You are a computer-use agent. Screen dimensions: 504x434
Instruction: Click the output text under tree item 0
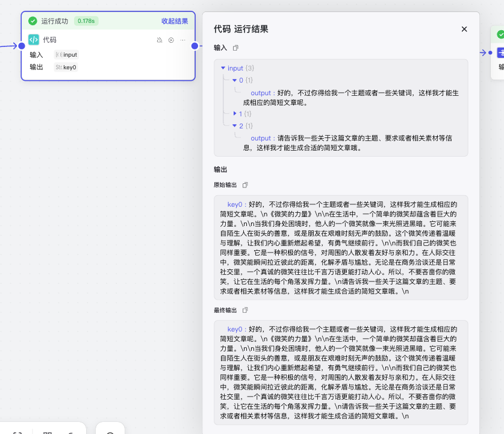350,98
